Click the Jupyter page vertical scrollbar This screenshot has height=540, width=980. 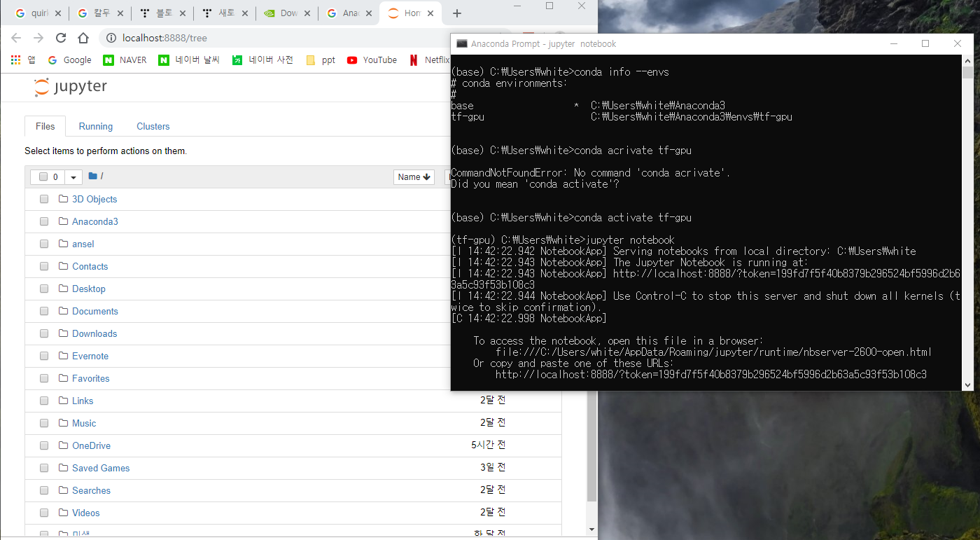tap(592, 446)
